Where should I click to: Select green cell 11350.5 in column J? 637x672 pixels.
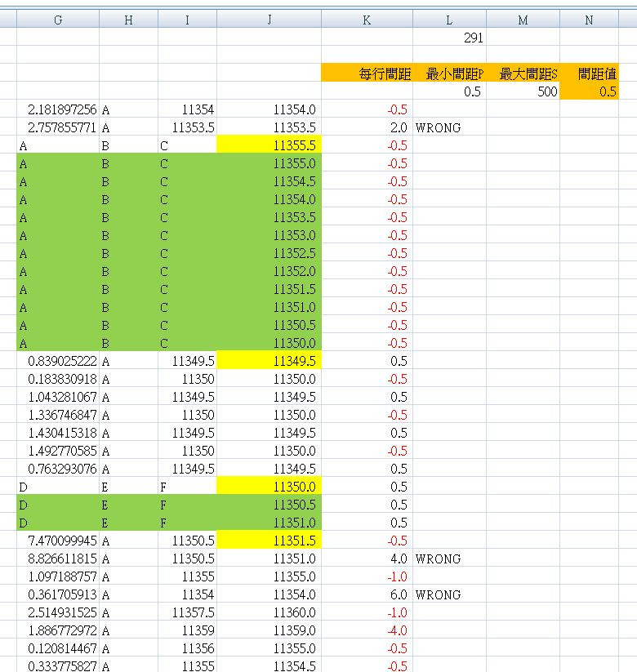[269, 505]
